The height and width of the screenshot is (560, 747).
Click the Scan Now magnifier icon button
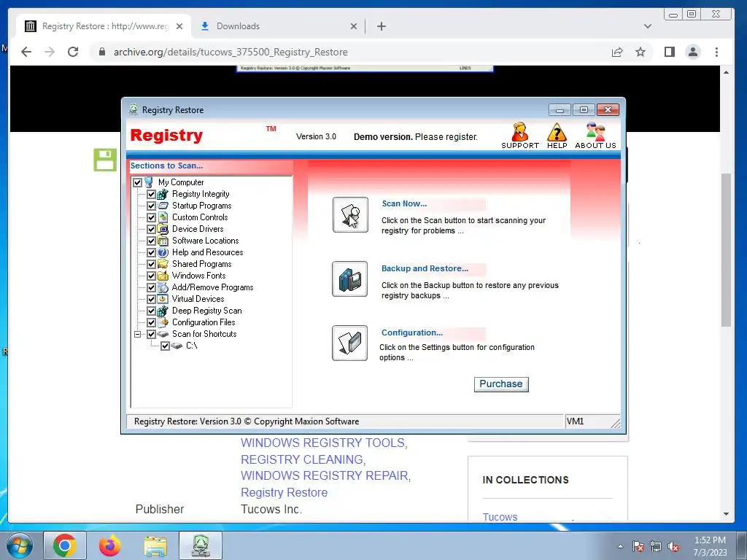click(350, 215)
